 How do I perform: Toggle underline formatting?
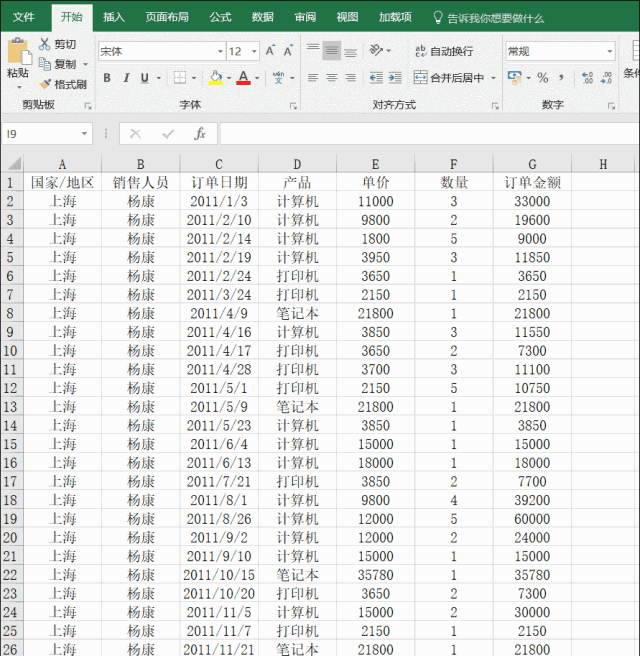[x=145, y=77]
